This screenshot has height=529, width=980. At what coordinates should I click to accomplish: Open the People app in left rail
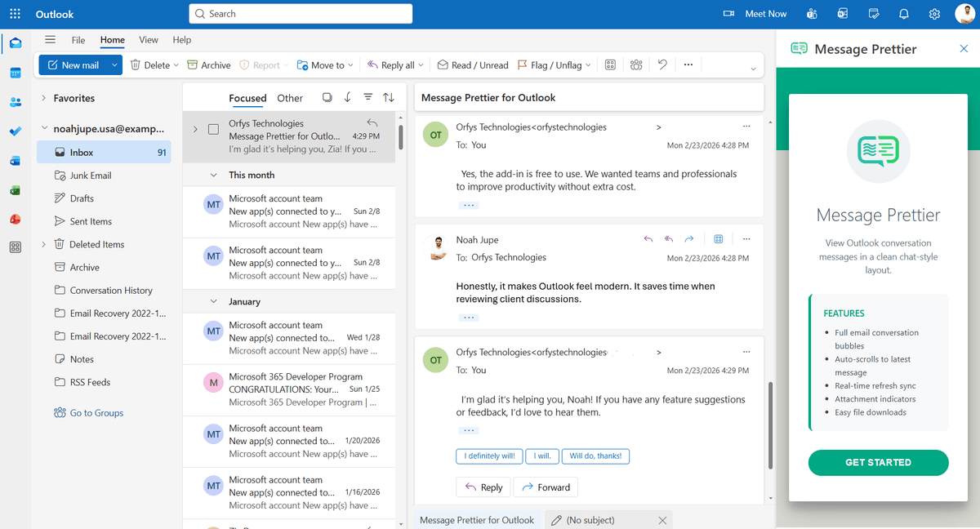[16, 102]
